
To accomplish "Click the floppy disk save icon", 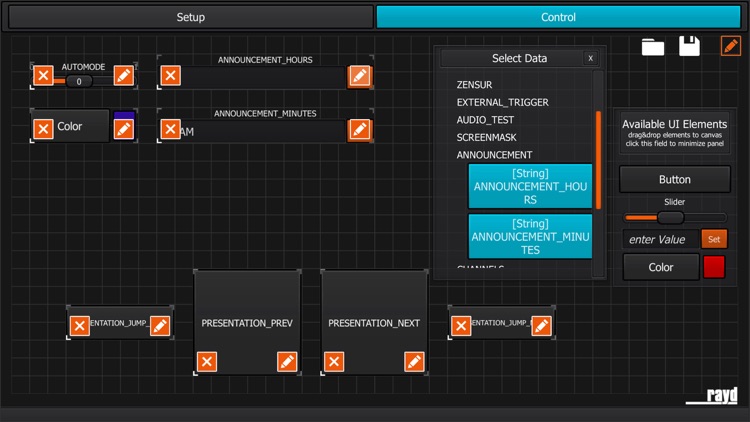I will pyautogui.click(x=689, y=46).
